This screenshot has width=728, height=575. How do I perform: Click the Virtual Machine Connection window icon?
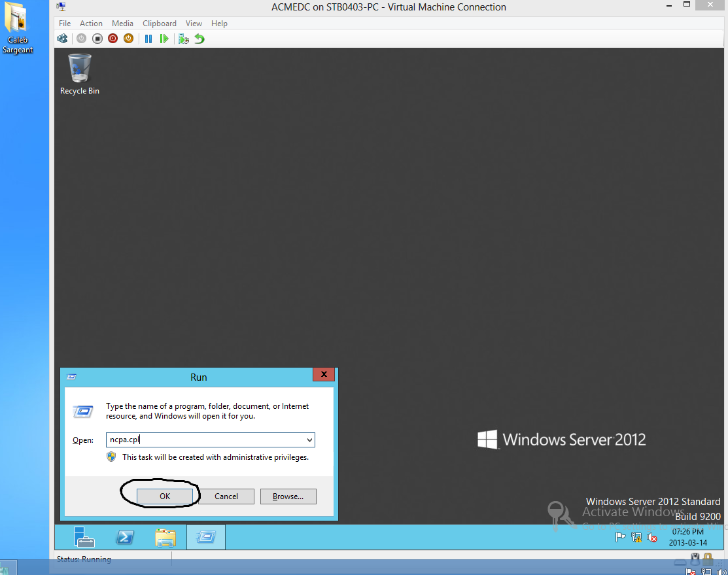point(61,7)
